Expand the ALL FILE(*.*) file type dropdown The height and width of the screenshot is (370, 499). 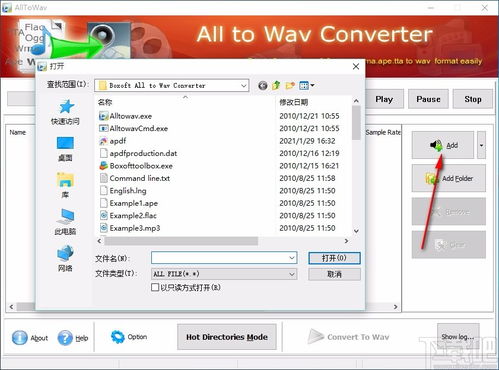[x=292, y=274]
